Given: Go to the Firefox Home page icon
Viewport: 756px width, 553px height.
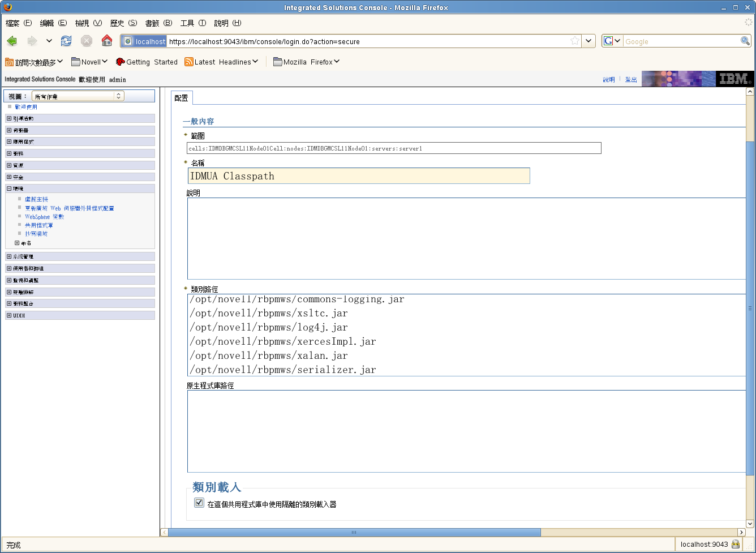Looking at the screenshot, I should (x=106, y=41).
